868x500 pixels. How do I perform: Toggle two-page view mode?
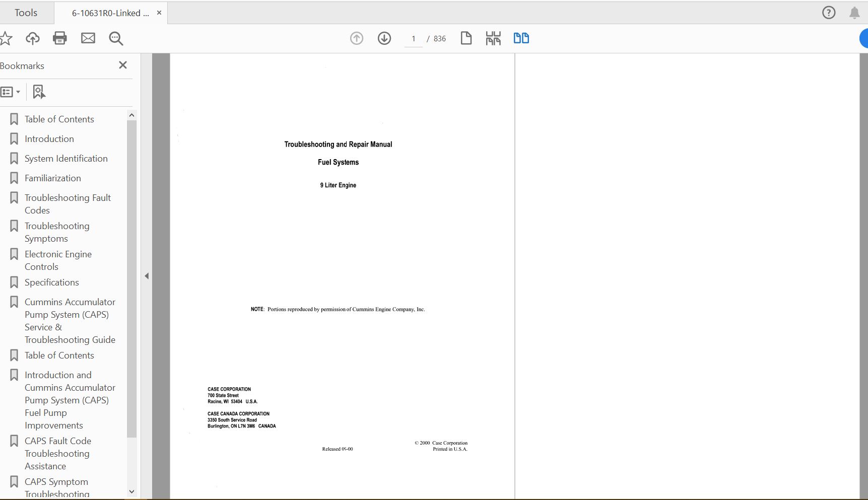click(521, 38)
